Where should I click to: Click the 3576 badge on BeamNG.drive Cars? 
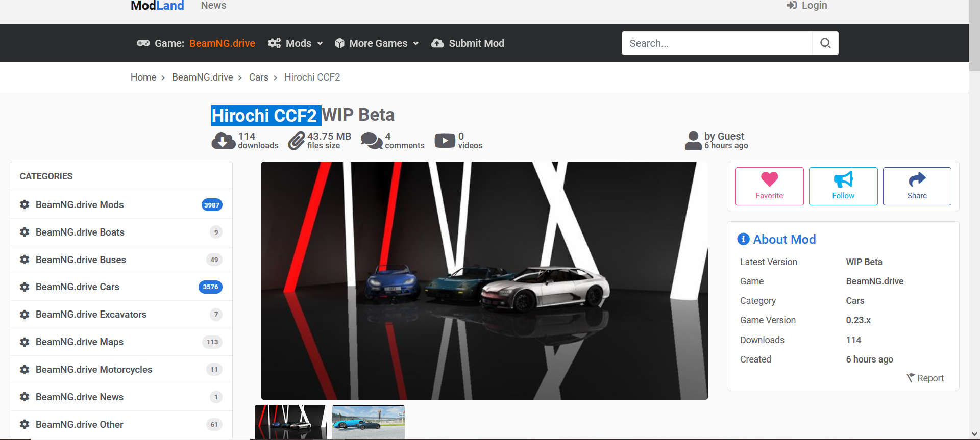(210, 287)
